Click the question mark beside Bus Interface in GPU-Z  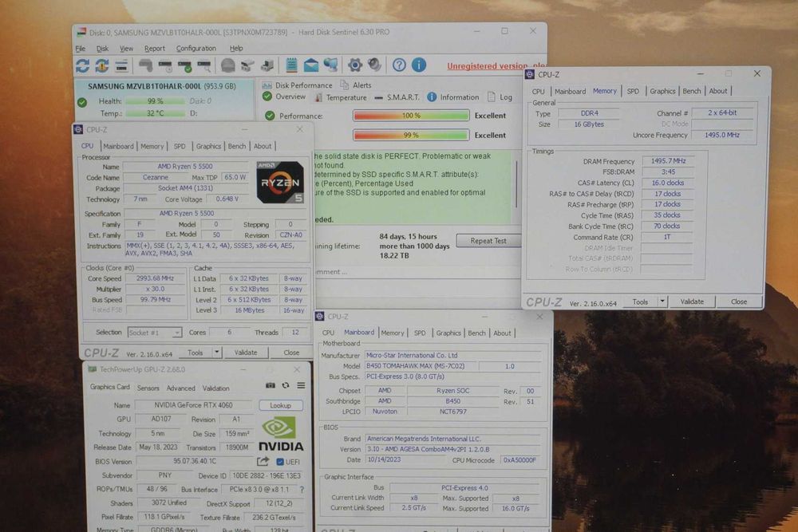point(302,489)
